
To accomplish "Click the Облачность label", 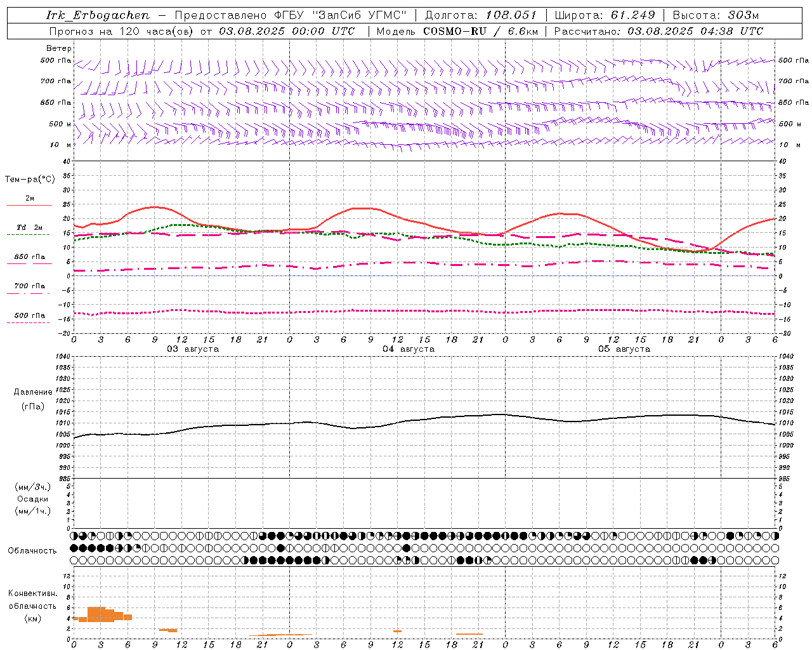I will click(x=32, y=550).
